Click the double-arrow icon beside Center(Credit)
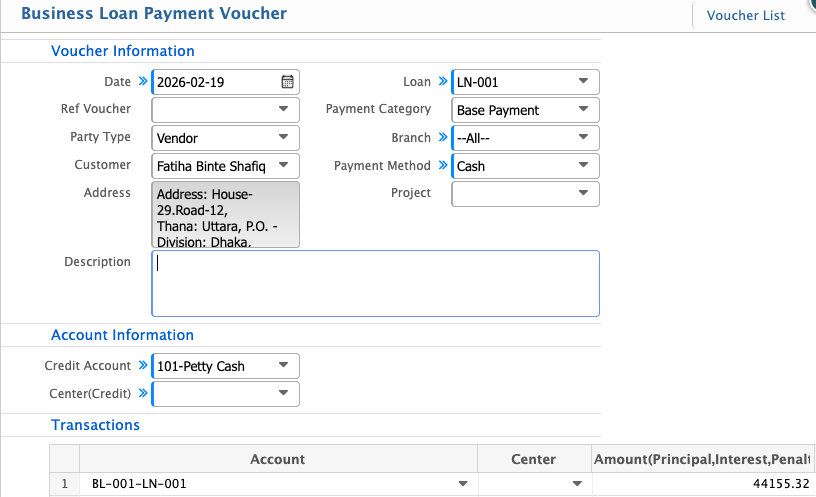 point(142,394)
